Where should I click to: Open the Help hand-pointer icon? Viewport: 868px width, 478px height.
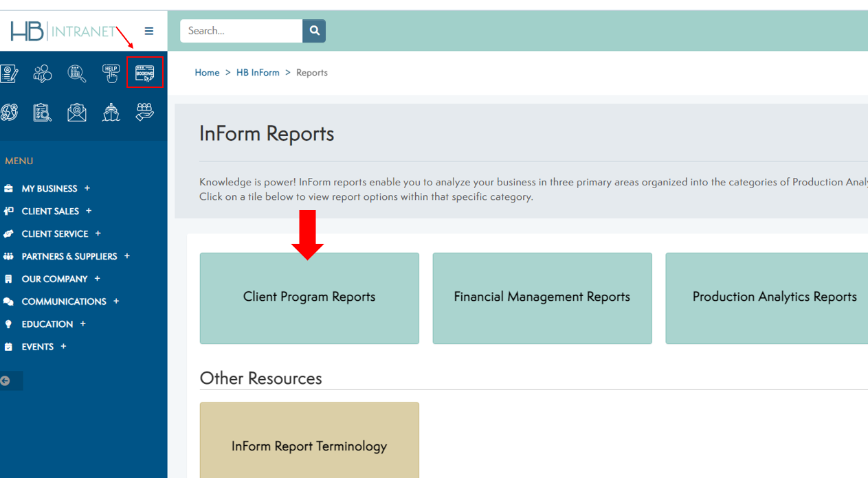111,73
